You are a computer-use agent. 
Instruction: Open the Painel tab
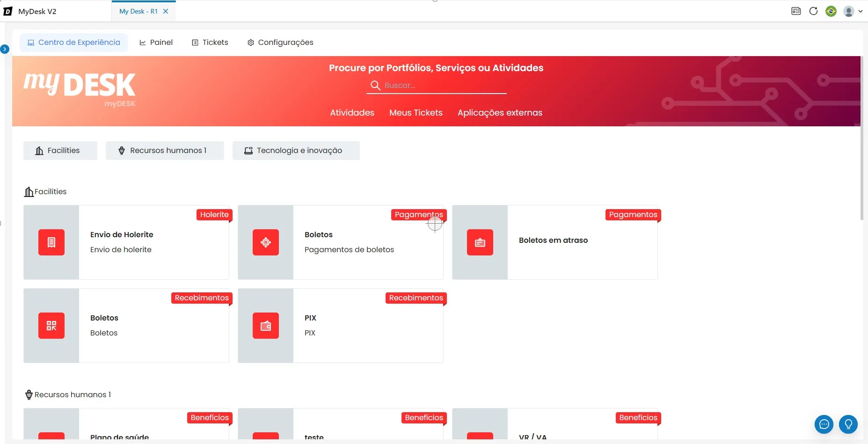(156, 42)
